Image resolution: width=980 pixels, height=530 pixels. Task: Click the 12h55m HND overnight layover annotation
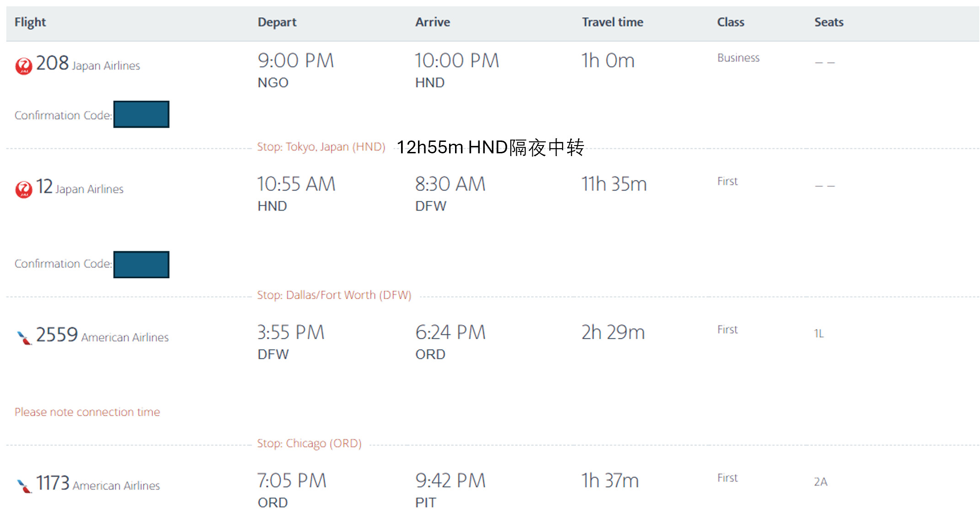[490, 147]
